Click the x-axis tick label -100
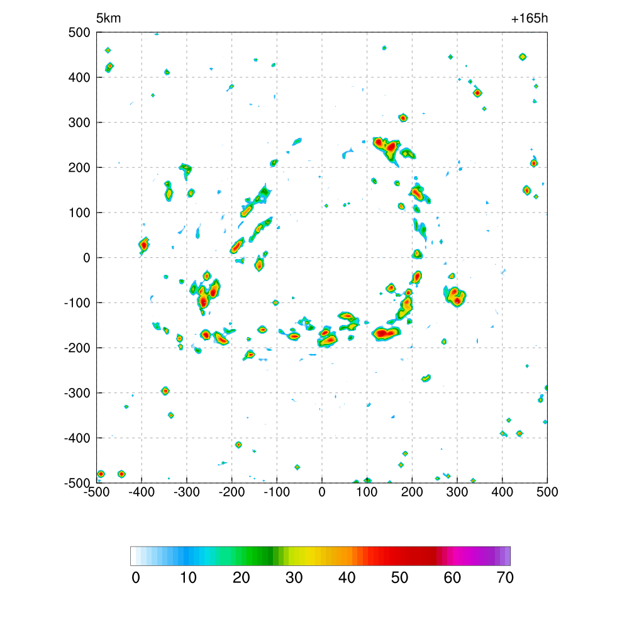Viewport: 644px width, 644px height. coord(277,492)
